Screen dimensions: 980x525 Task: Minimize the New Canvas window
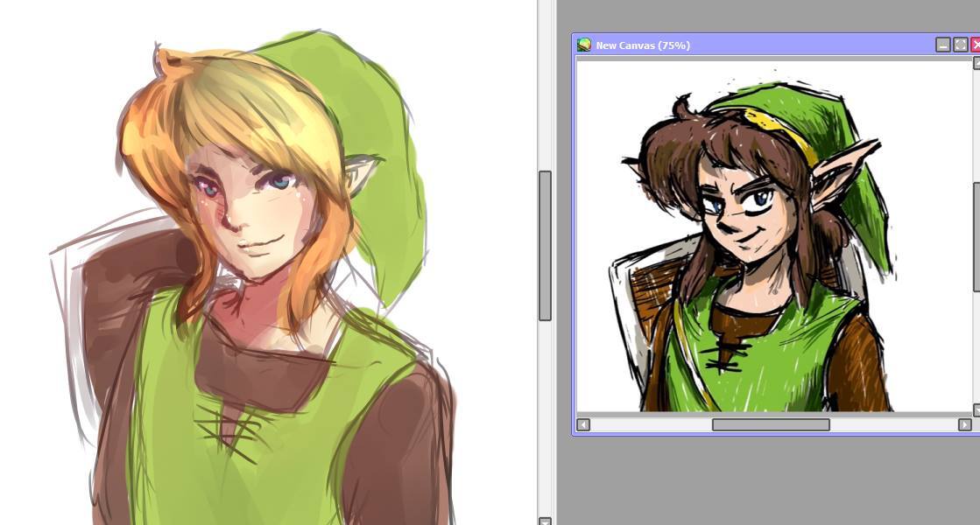pyautogui.click(x=942, y=45)
